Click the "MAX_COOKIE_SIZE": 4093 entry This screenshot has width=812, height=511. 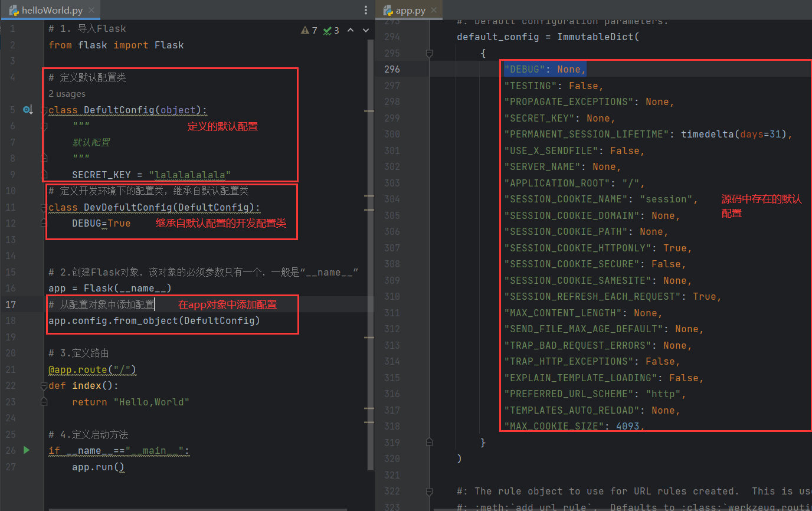click(x=575, y=426)
